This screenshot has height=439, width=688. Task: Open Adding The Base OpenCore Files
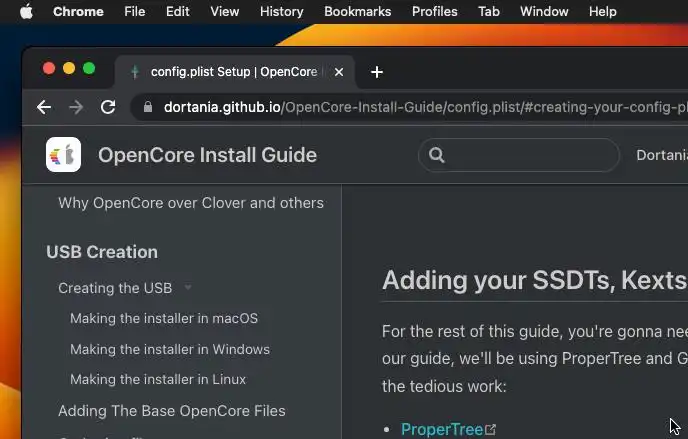(x=172, y=411)
